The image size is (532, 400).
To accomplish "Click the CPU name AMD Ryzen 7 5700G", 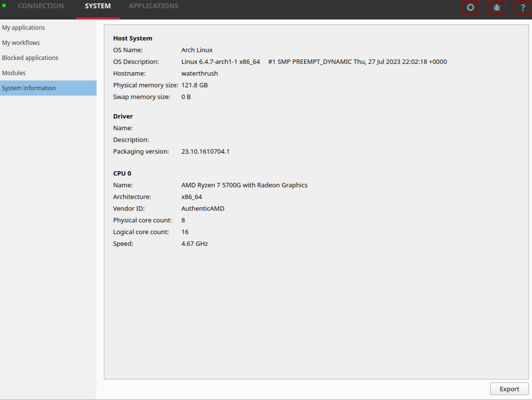I will [x=244, y=185].
